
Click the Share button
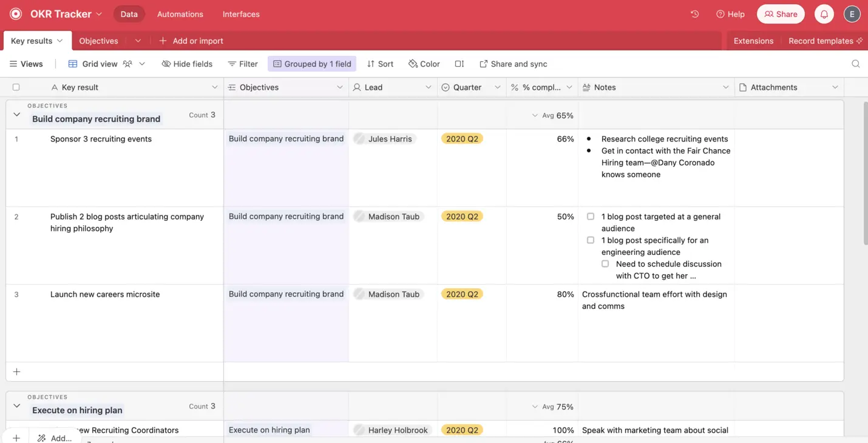click(x=780, y=14)
